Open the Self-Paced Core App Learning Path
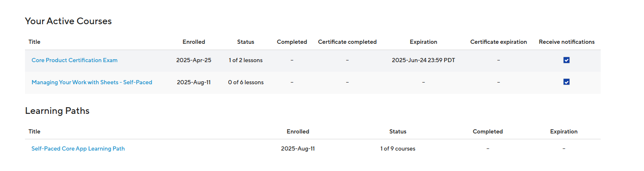The height and width of the screenshot is (171, 644). pos(78,148)
